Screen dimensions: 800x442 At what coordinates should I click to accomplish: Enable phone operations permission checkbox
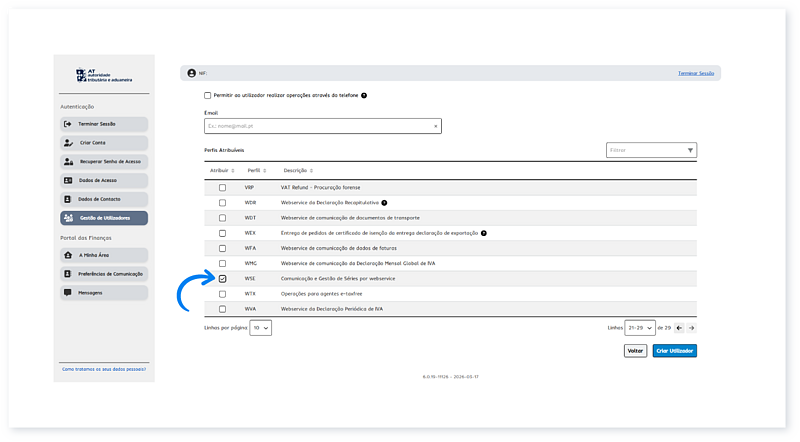(208, 95)
